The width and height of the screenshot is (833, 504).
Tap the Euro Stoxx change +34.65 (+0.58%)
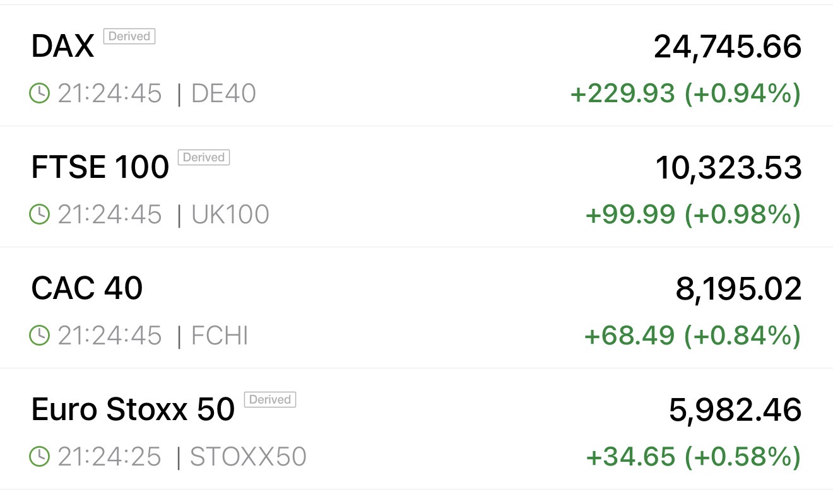pos(693,457)
